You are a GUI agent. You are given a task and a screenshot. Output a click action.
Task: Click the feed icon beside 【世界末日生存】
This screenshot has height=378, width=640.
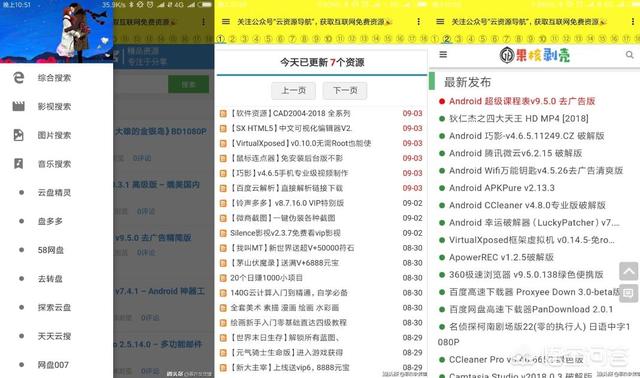223,338
